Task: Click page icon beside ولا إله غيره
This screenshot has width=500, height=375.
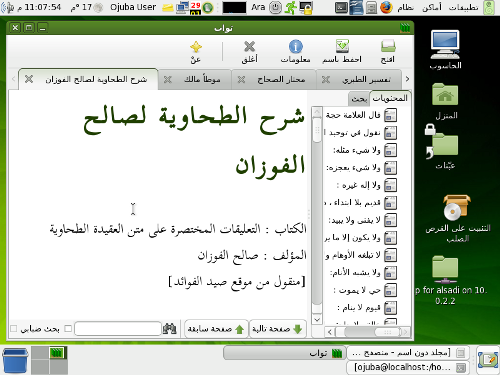Action: pyautogui.click(x=390, y=185)
